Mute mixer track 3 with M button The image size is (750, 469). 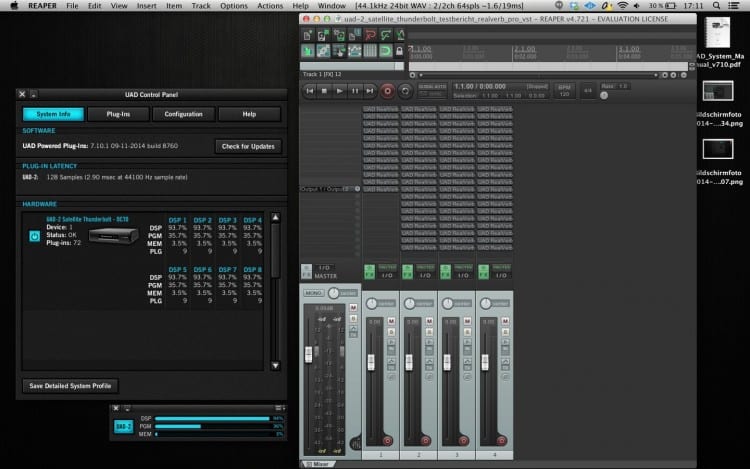pos(467,321)
